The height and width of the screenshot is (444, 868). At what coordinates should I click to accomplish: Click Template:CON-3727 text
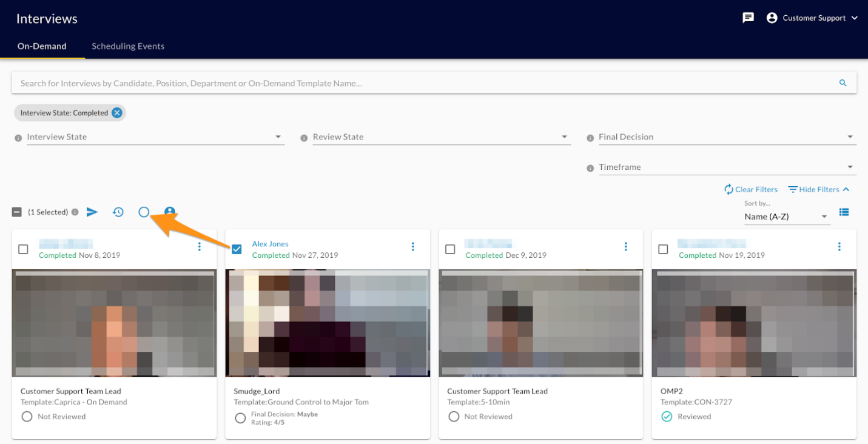coord(696,402)
